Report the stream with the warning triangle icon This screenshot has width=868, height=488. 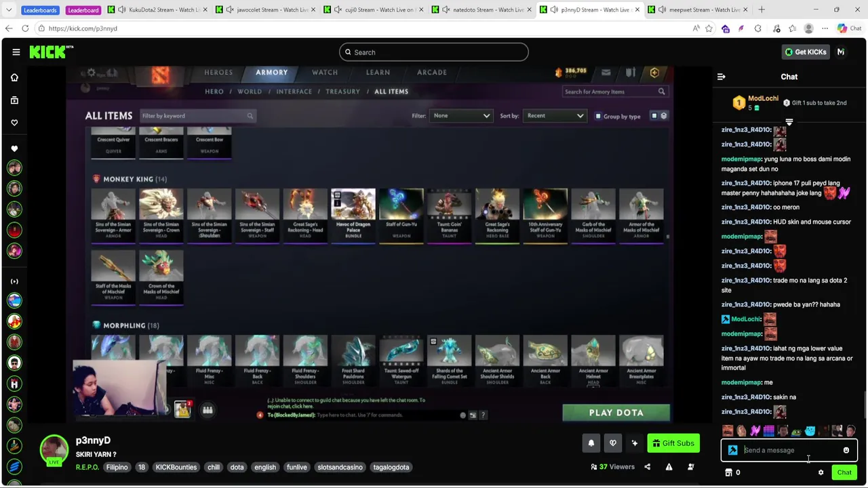point(669,467)
